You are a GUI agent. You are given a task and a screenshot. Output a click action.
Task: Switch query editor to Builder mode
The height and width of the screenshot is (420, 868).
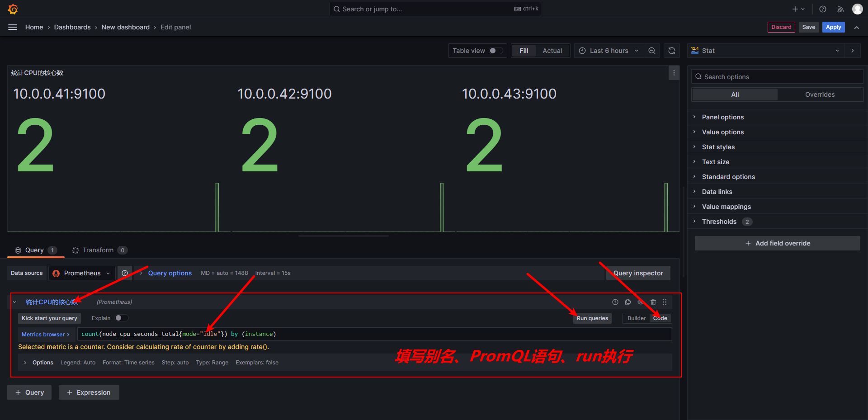(637, 318)
